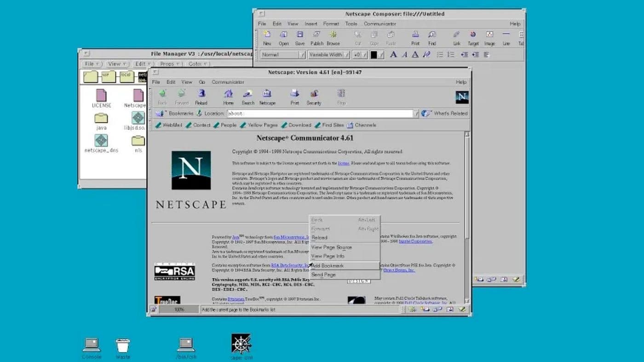
Task: Select Add Bookmark from context menu
Action: (328, 266)
